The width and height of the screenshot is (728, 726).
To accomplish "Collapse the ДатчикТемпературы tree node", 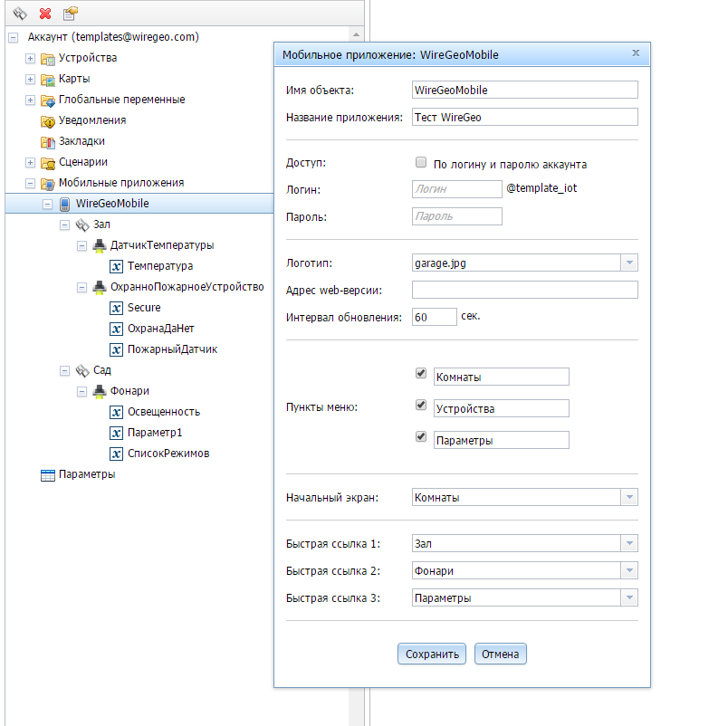I will pyautogui.click(x=81, y=245).
